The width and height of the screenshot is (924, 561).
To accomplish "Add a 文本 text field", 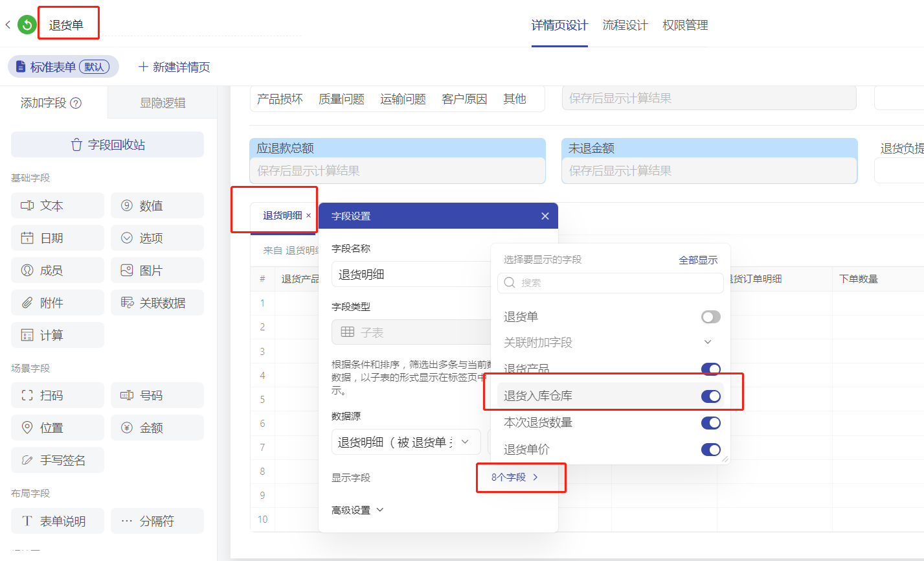I will click(58, 205).
